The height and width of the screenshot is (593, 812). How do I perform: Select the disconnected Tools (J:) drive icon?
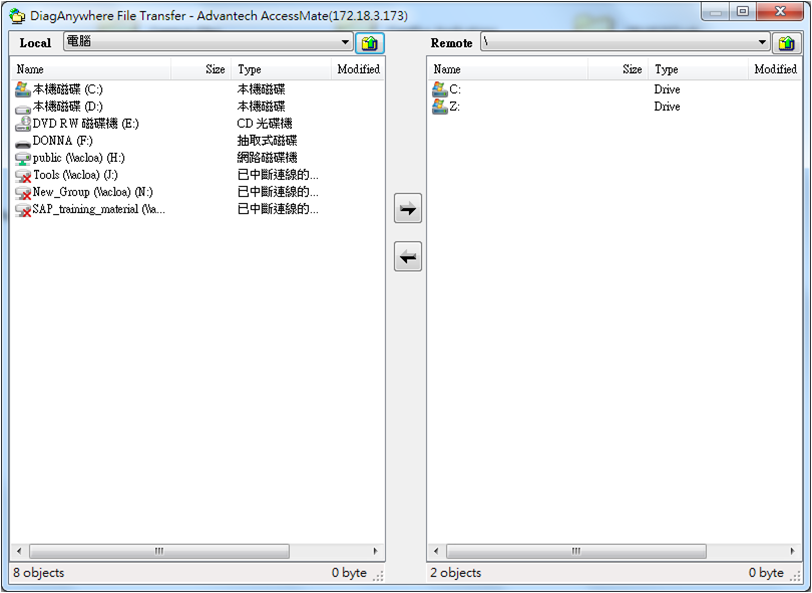coord(23,176)
